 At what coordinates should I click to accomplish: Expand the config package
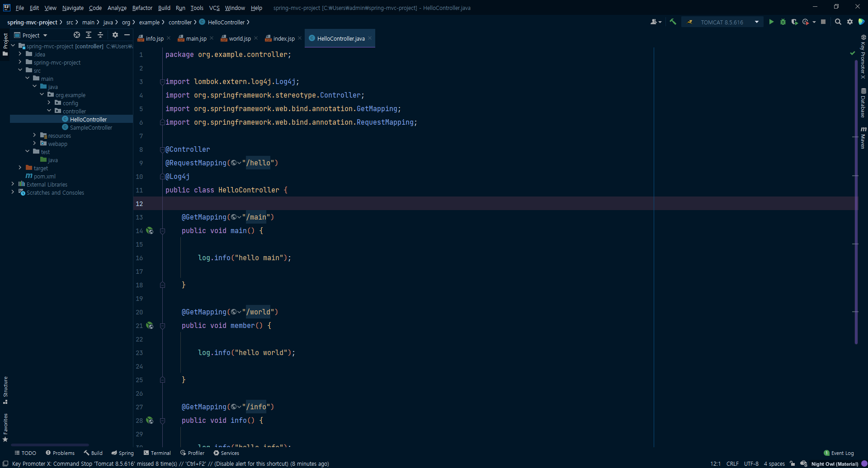(x=49, y=103)
